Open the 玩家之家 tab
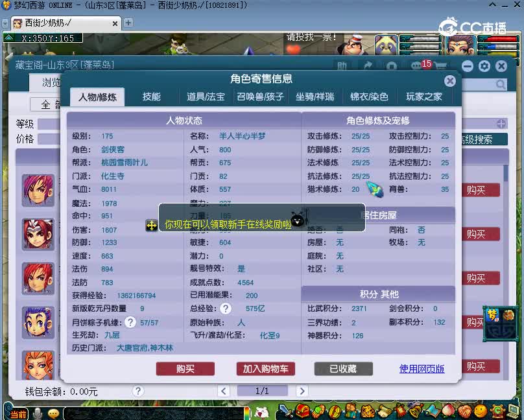Viewport: 524px width, 420px height. click(x=424, y=97)
